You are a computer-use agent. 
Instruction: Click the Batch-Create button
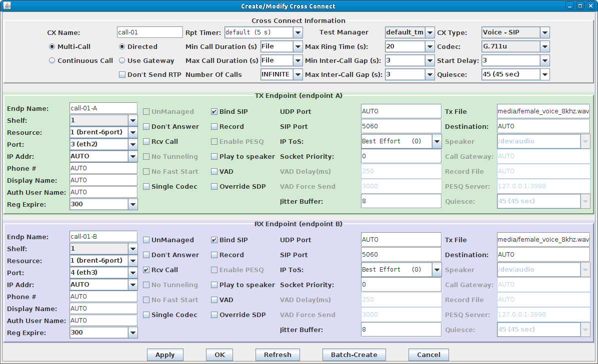354,355
